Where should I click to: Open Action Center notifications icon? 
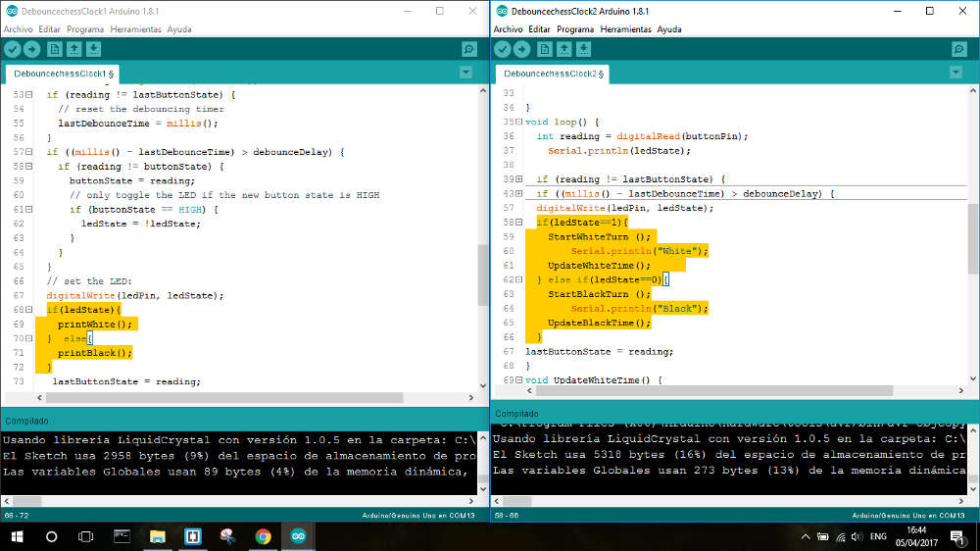pos(956,536)
